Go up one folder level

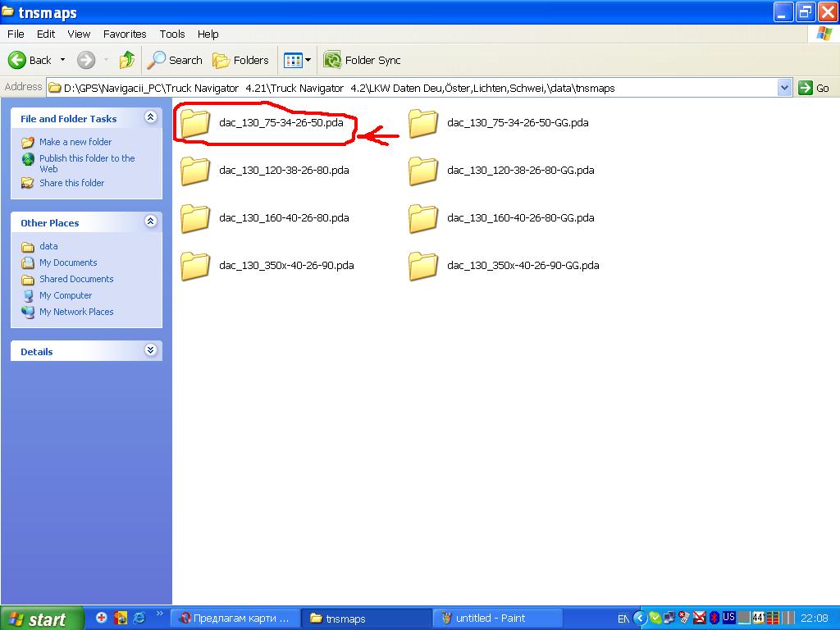(127, 60)
